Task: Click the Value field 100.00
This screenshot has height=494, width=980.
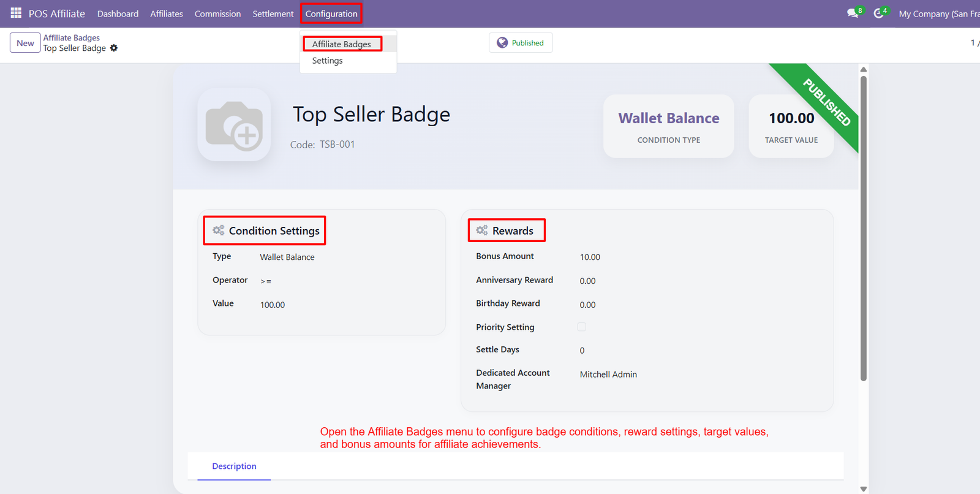Action: pos(273,305)
